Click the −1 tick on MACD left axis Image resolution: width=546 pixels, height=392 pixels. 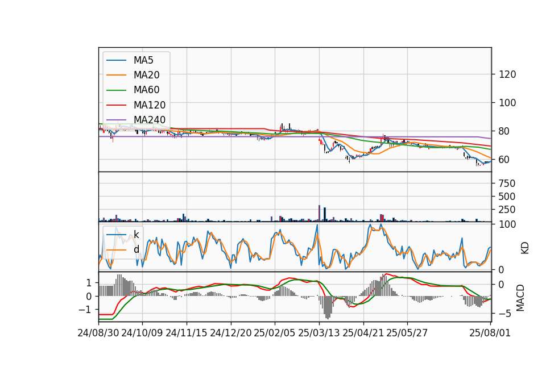point(85,310)
